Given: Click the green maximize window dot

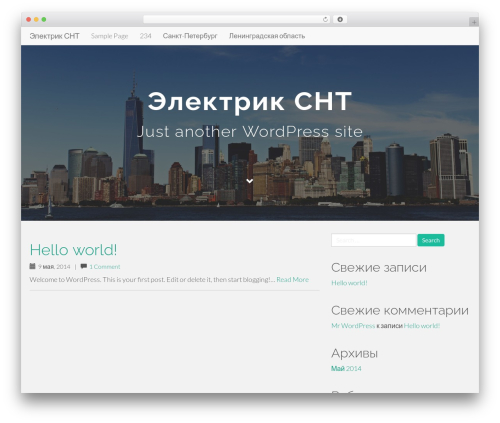Looking at the screenshot, I should (x=44, y=20).
